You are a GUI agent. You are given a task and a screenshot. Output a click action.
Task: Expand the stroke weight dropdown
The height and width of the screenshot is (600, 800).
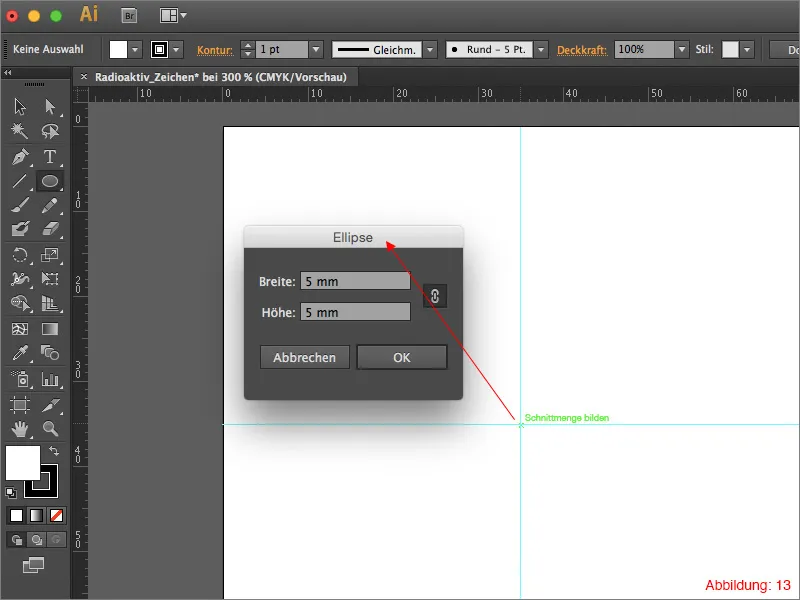pyautogui.click(x=316, y=50)
